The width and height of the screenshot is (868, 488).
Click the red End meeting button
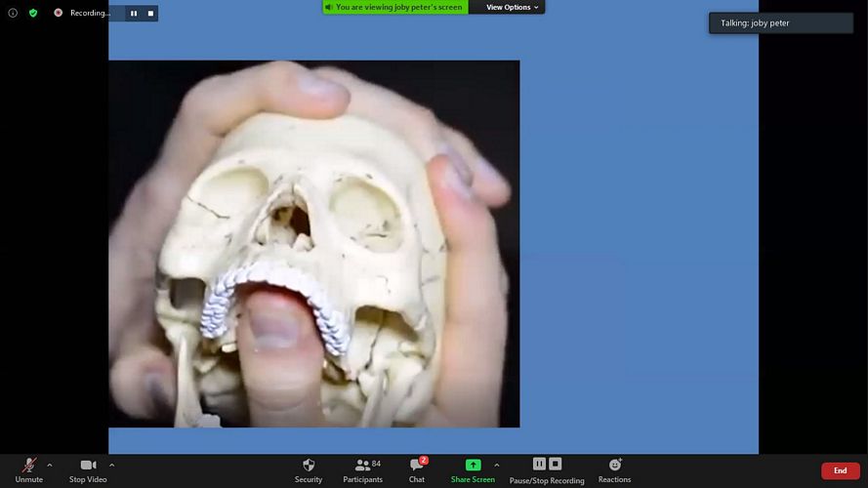pyautogui.click(x=841, y=470)
